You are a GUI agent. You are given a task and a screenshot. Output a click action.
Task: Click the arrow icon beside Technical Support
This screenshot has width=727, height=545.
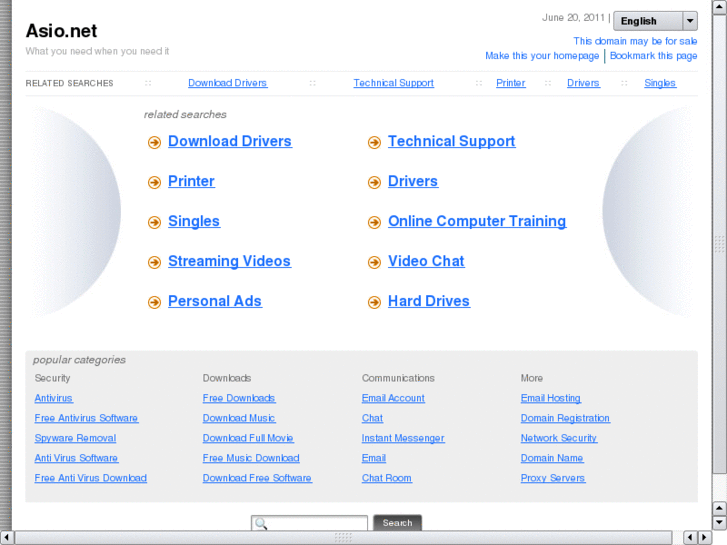(374, 142)
